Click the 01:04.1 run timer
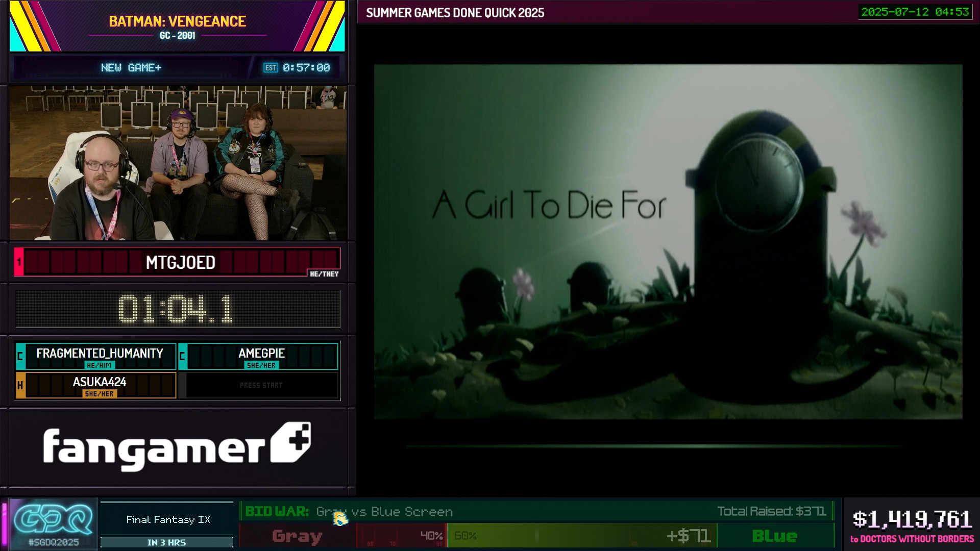Image resolution: width=980 pixels, height=551 pixels. 176,309
